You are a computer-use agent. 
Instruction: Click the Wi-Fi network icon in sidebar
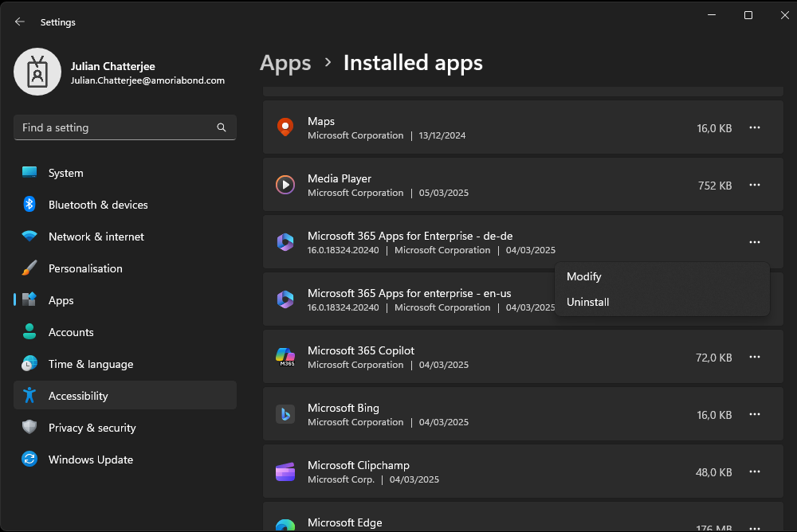(29, 237)
